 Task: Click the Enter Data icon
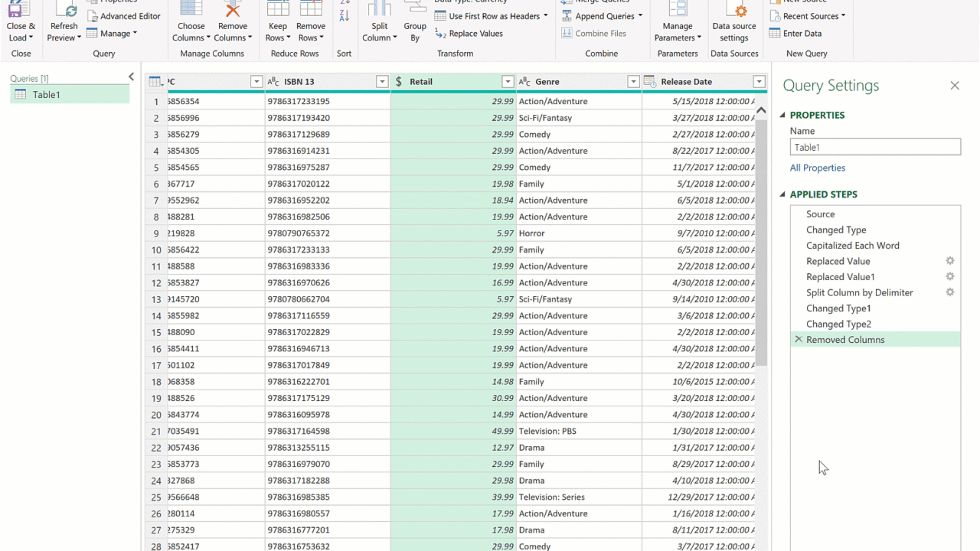coord(776,34)
